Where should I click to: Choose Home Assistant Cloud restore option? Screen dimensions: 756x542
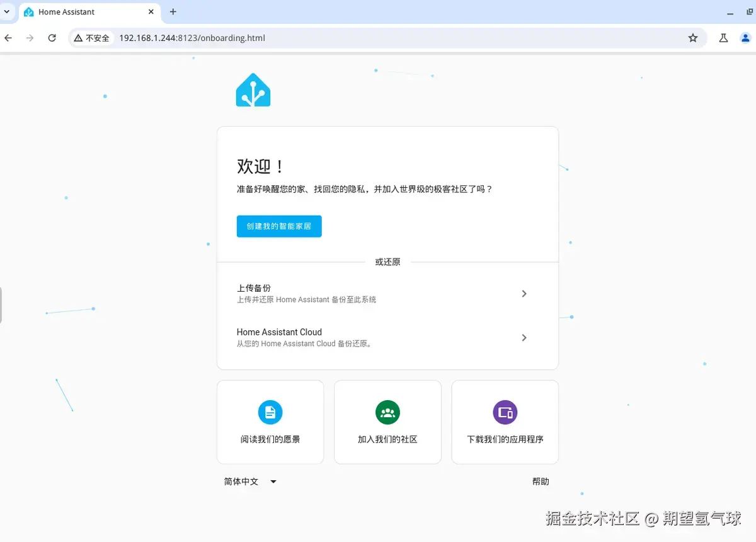(x=387, y=338)
